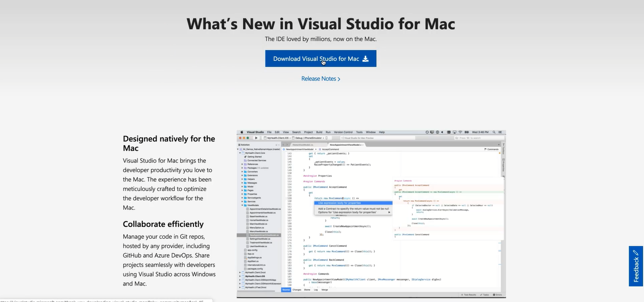This screenshot has height=302, width=644.
Task: Collapse the ViewModels folder in the Solution tree
Action: click(x=243, y=206)
